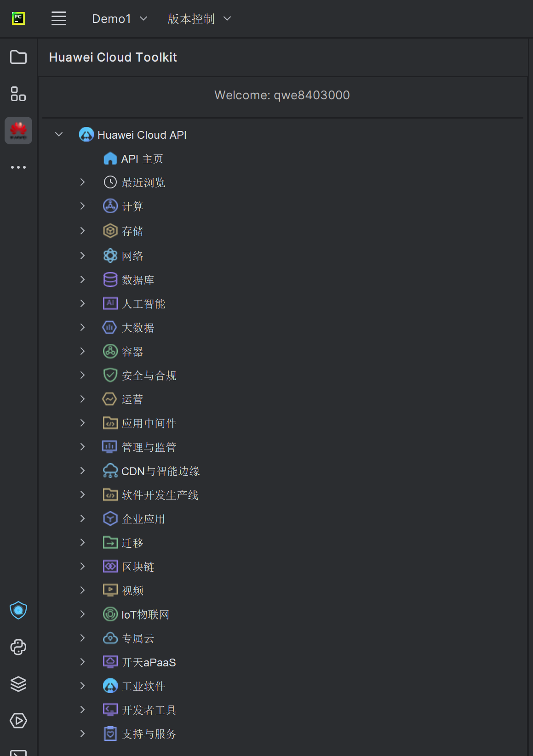Click the 管理与监管 monitor icon
Viewport: 533px width, 756px height.
[109, 447]
